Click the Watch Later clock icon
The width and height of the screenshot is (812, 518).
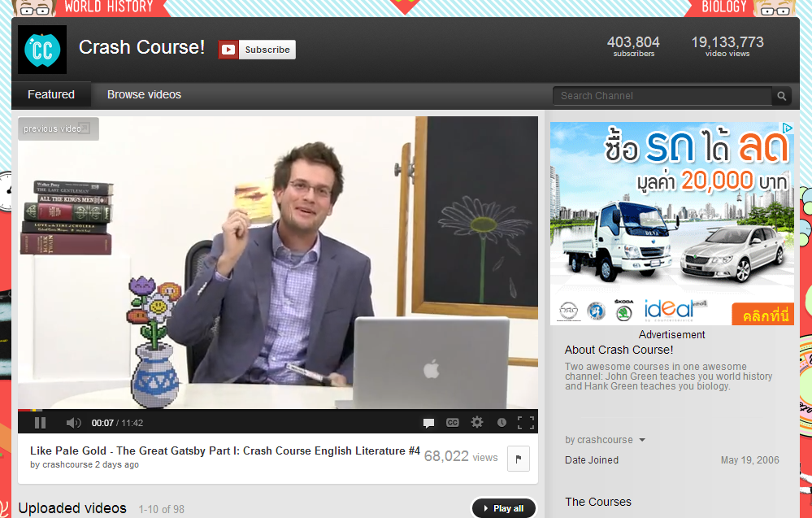click(x=502, y=423)
